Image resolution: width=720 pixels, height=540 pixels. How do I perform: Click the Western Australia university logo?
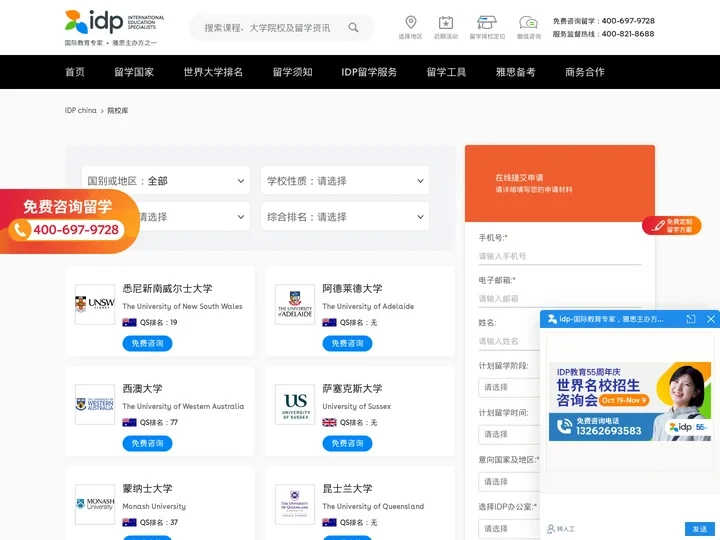pos(95,404)
